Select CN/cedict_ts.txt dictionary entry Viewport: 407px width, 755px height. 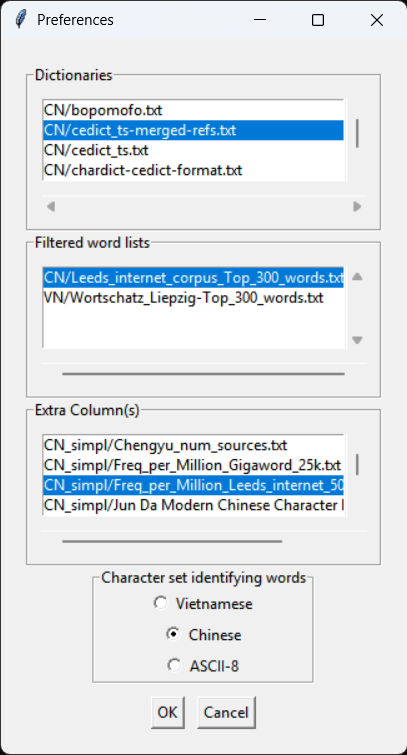click(x=193, y=150)
